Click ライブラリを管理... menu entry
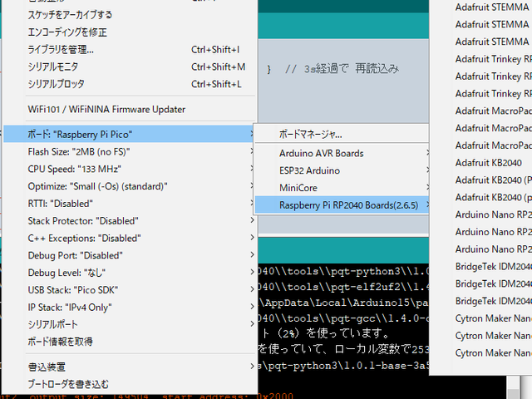 click(61, 49)
